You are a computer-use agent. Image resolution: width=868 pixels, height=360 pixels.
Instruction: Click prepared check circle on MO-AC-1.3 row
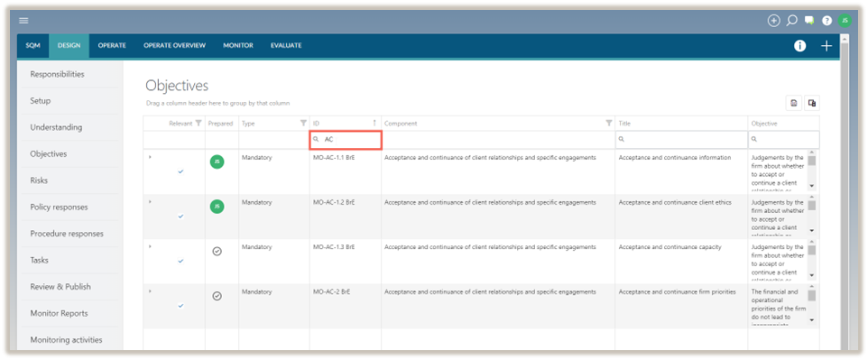(217, 252)
